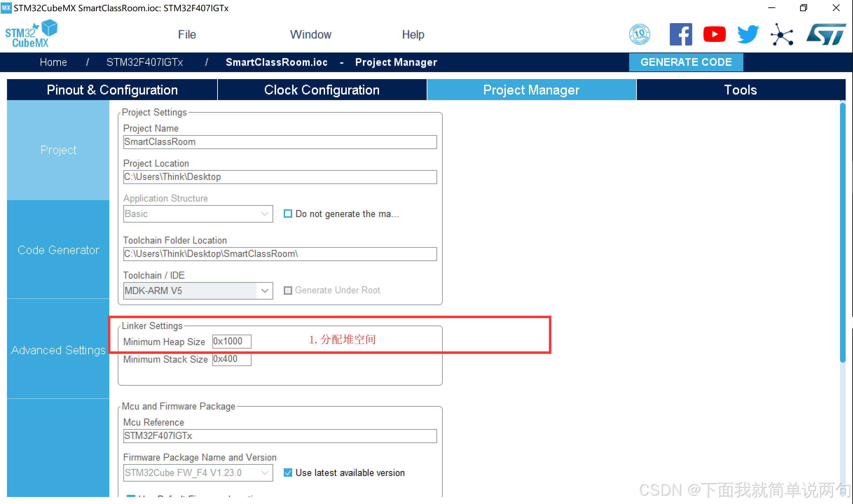
Task: Click the ST community star network icon
Action: tap(782, 35)
